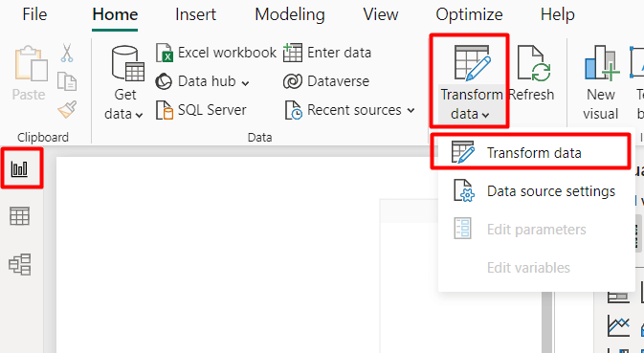This screenshot has width=644, height=353.
Task: Click the Cut scissors icon
Action: point(67,53)
